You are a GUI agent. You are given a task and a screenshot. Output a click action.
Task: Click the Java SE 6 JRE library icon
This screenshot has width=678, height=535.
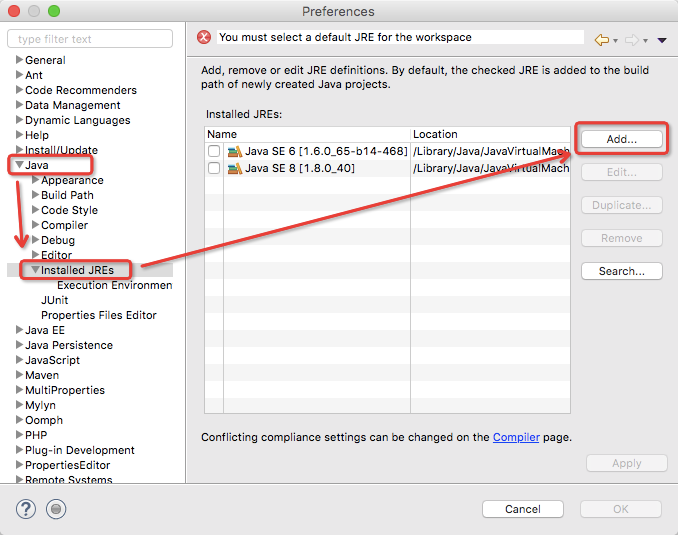click(x=235, y=151)
